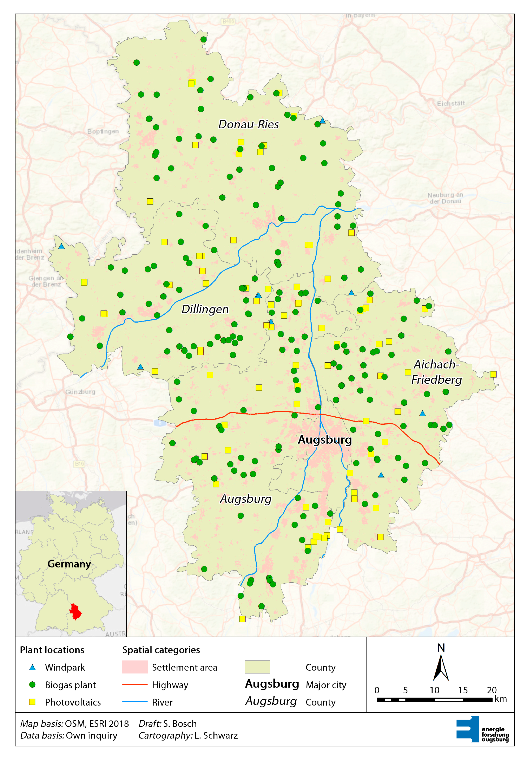Click the bold Augsburg major city label
The height and width of the screenshot is (759, 532).
click(x=324, y=440)
